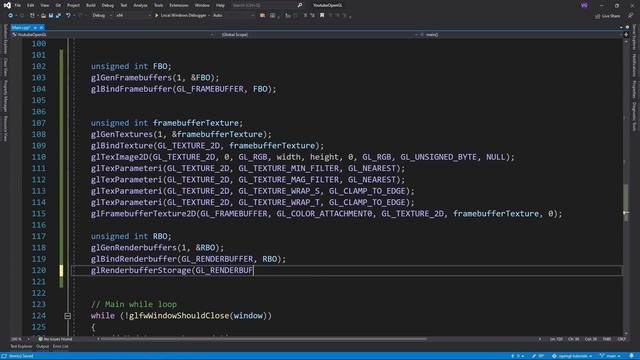The width and height of the screenshot is (640, 360).
Task: Click the split editor icon
Action: point(626,35)
